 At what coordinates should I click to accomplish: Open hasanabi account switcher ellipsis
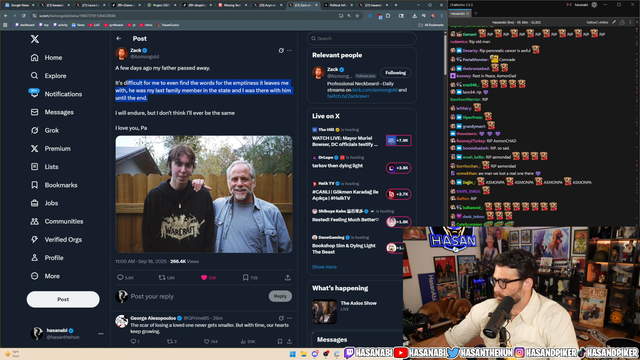100,333
